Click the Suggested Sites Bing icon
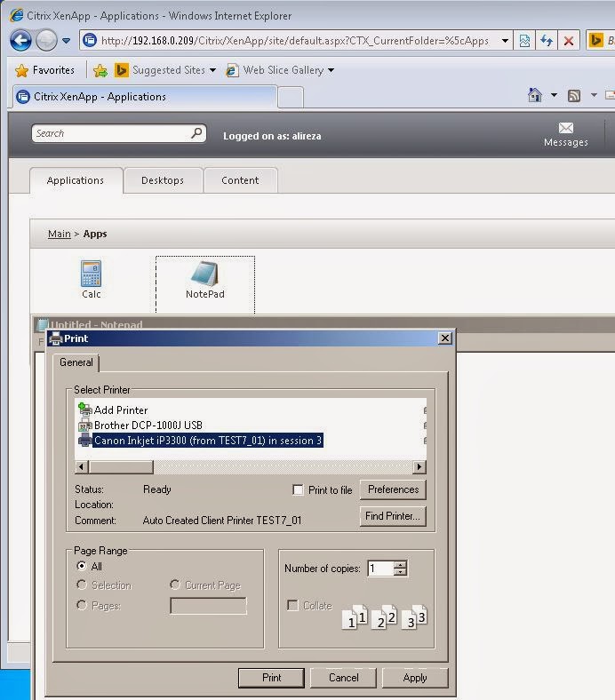This screenshot has width=615, height=700. (122, 70)
